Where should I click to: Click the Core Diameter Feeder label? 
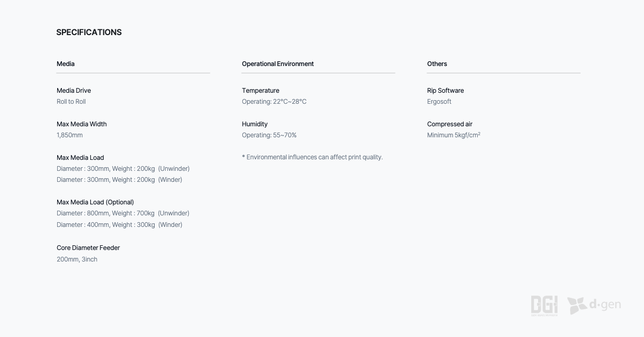[x=88, y=248]
